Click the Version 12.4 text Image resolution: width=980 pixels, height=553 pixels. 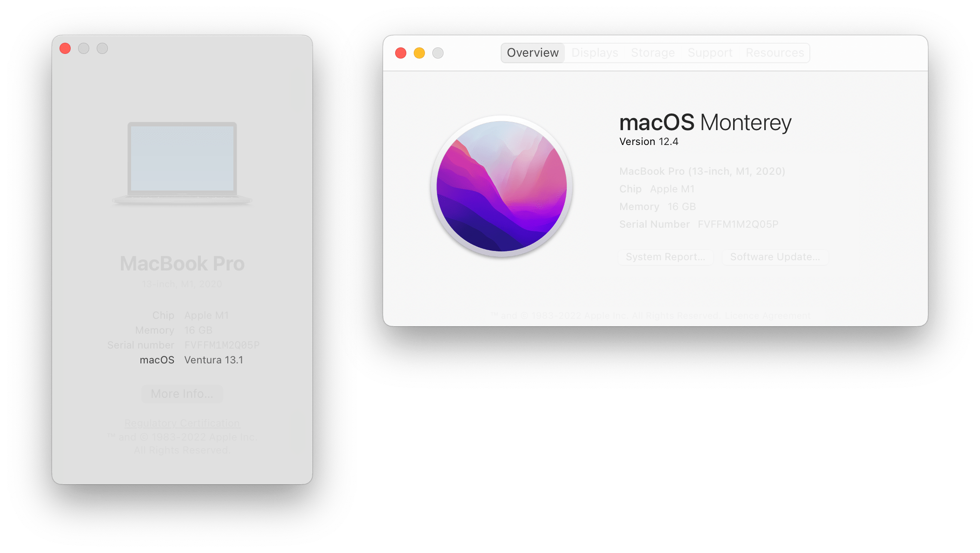[649, 142]
